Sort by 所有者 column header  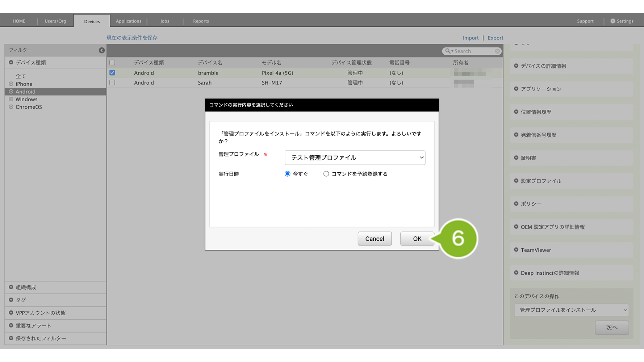461,63
